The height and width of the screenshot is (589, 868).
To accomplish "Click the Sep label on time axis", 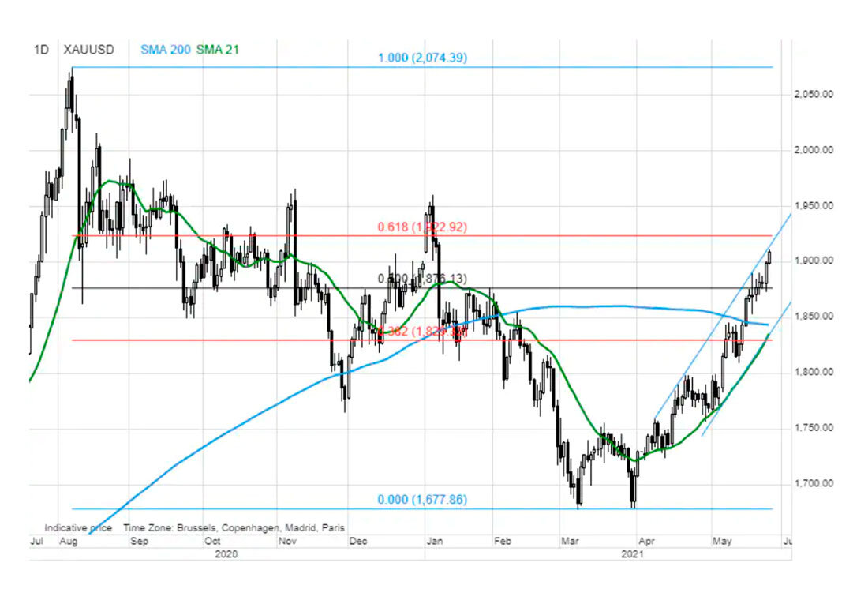I will click(139, 542).
